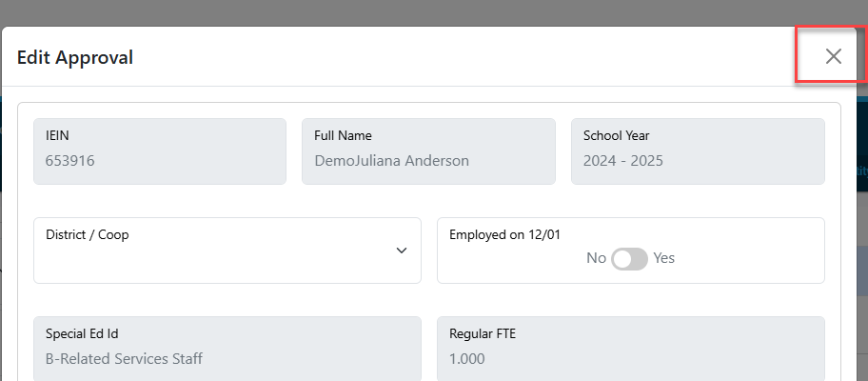
Task: Click the IEIN label text
Action: (57, 135)
